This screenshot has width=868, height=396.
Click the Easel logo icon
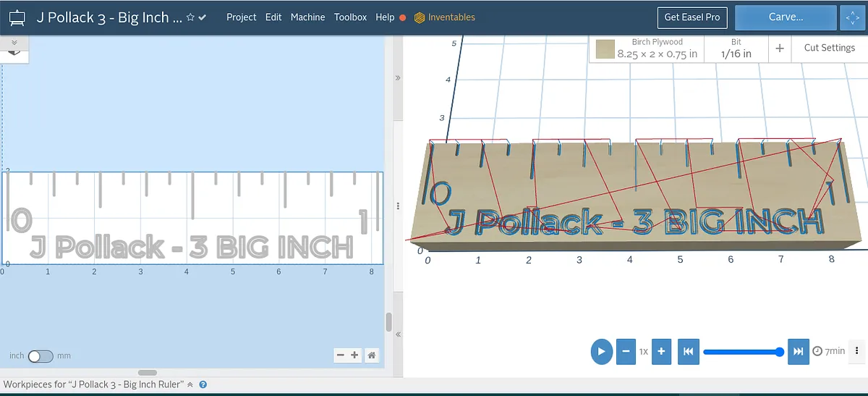[17, 17]
